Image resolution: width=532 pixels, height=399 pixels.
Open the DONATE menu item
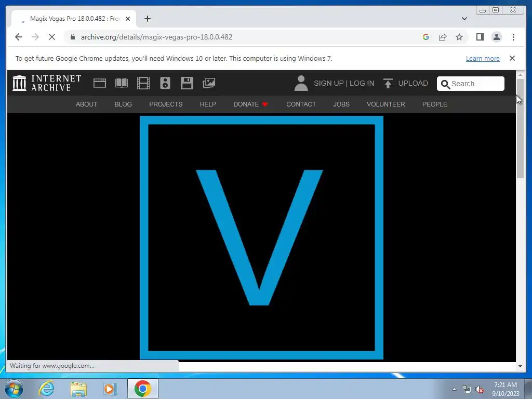tap(251, 104)
